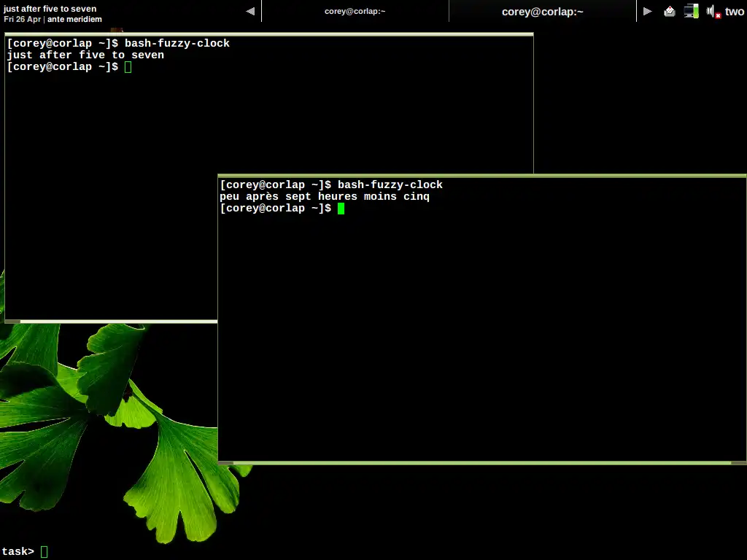Viewport: 747px width, 560px height.
Task: Click the bottom scrollbar handle of the back terminal
Action: point(119,322)
